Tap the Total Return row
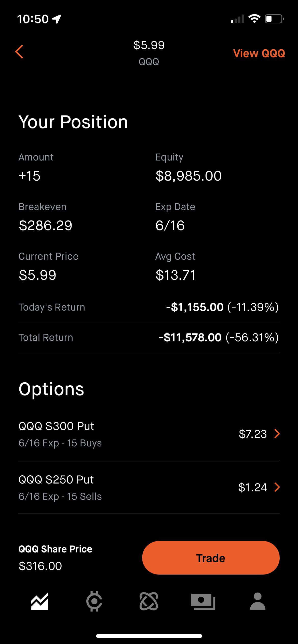 pyautogui.click(x=149, y=338)
